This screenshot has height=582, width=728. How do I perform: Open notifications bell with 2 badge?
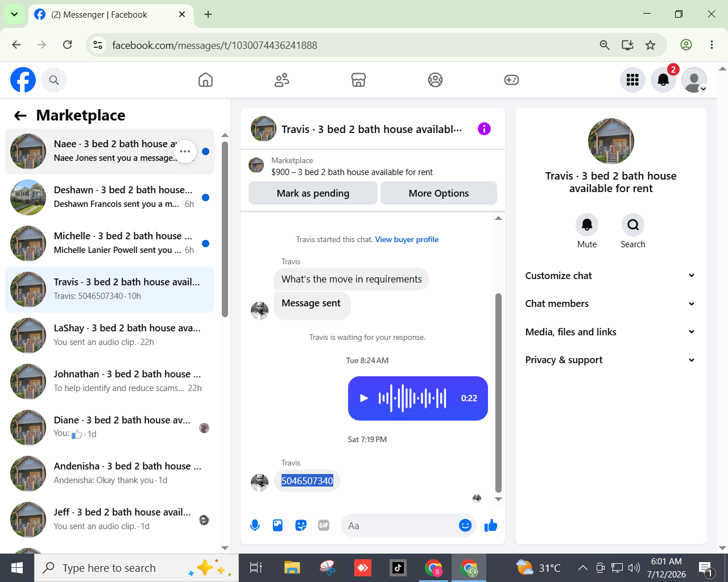point(663,80)
